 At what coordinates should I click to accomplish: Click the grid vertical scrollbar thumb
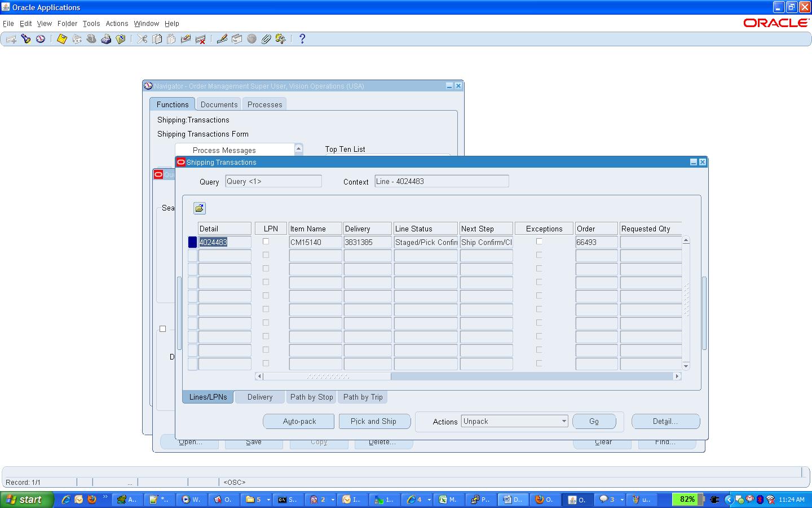pos(686,299)
